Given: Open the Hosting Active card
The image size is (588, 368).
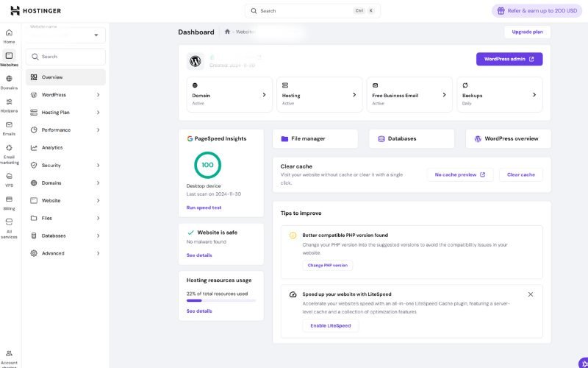Looking at the screenshot, I should pyautogui.click(x=320, y=95).
